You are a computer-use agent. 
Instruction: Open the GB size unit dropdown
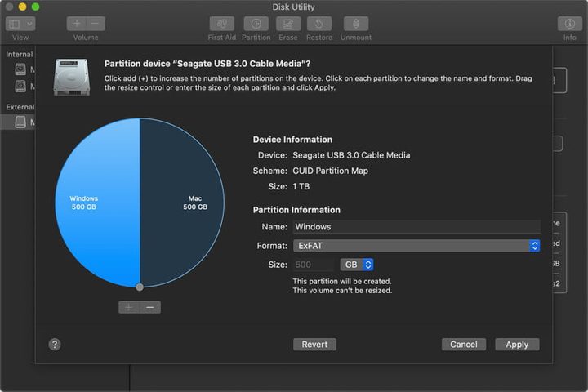tap(357, 265)
